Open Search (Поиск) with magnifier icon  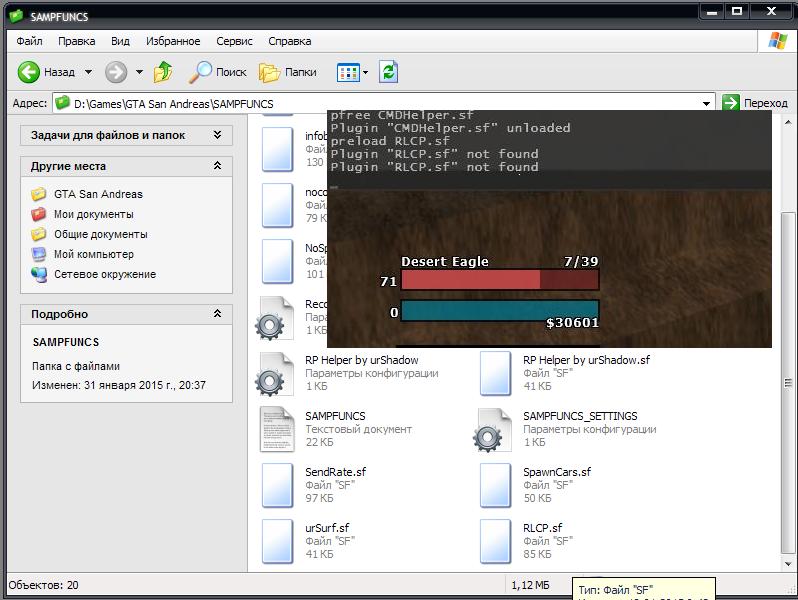click(217, 72)
